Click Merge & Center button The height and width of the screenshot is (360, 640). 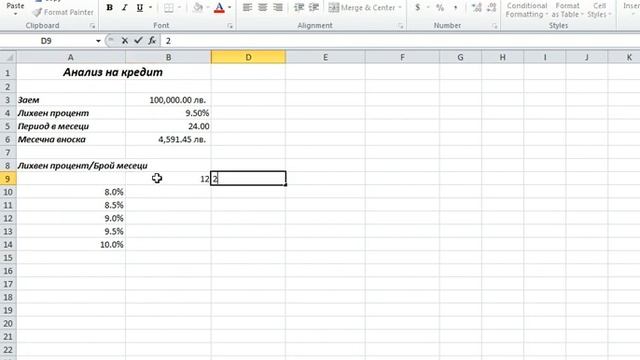pyautogui.click(x=362, y=7)
